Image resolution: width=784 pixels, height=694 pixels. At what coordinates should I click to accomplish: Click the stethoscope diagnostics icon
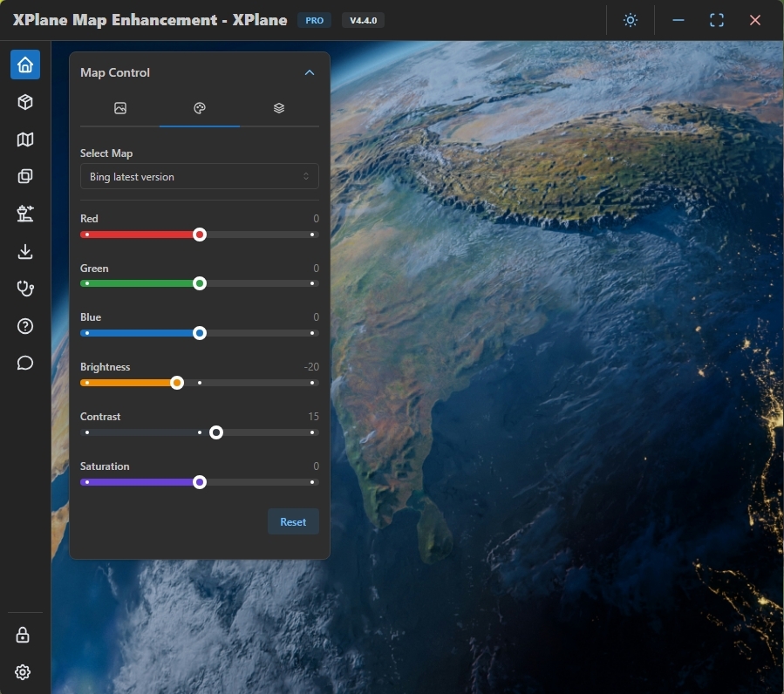25,289
